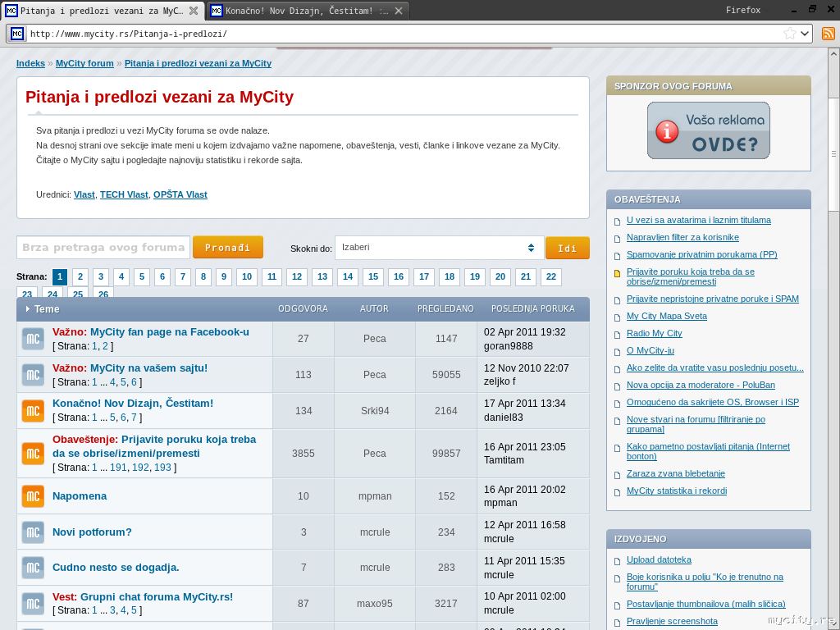This screenshot has height=630, width=840.
Task: Click the MC icon of Facebook fan page topic
Action: (x=33, y=339)
